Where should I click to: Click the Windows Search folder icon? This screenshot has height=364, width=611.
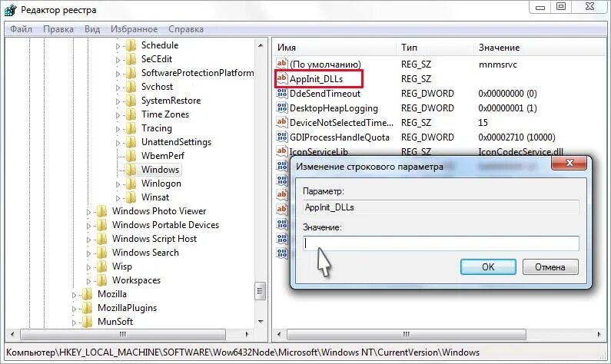(102, 253)
